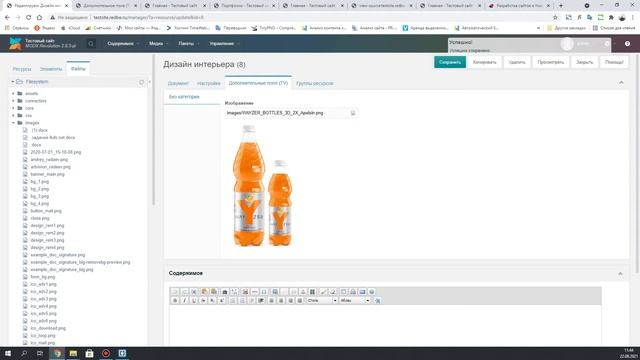Select banner_main.png in file tree
This screenshot has height=360, width=640.
point(47,174)
